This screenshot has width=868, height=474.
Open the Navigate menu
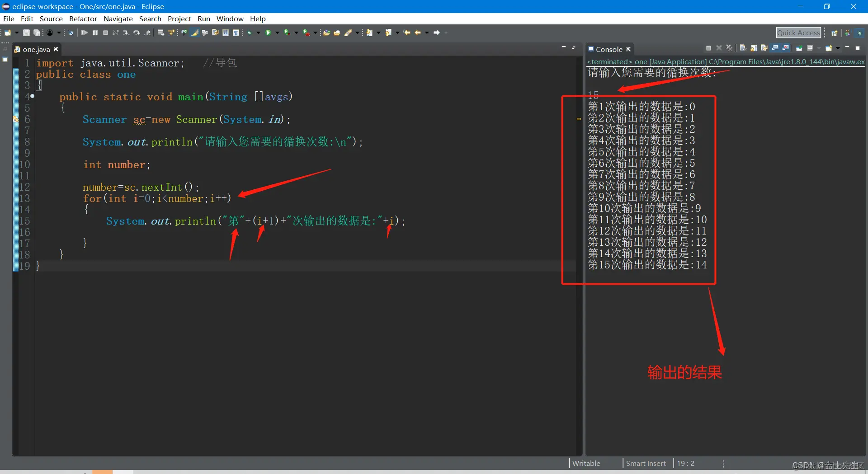click(x=118, y=19)
